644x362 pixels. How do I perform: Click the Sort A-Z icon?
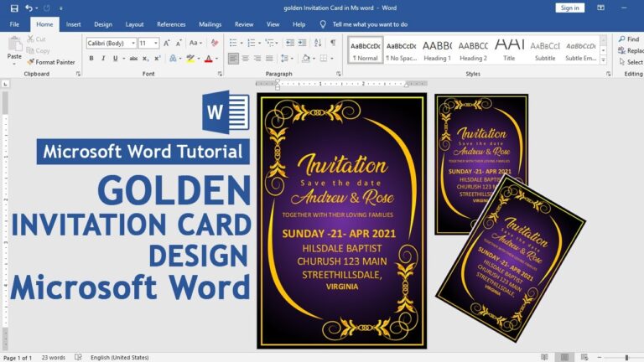point(318,43)
